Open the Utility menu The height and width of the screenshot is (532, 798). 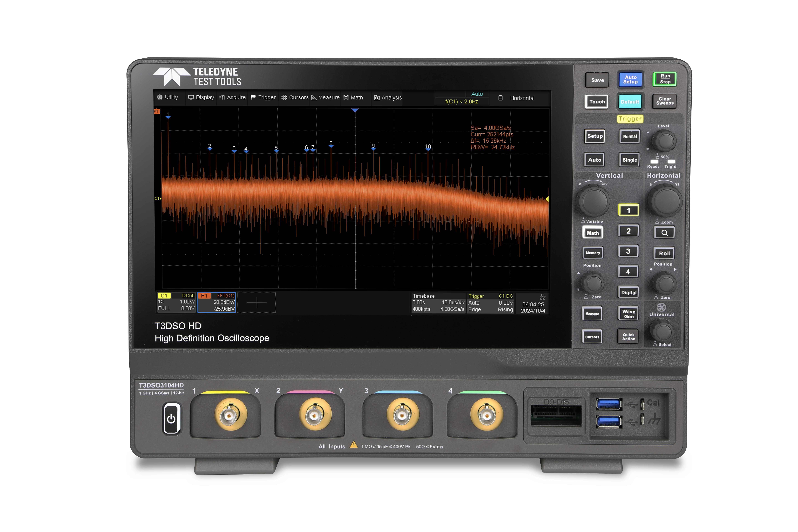tap(168, 97)
